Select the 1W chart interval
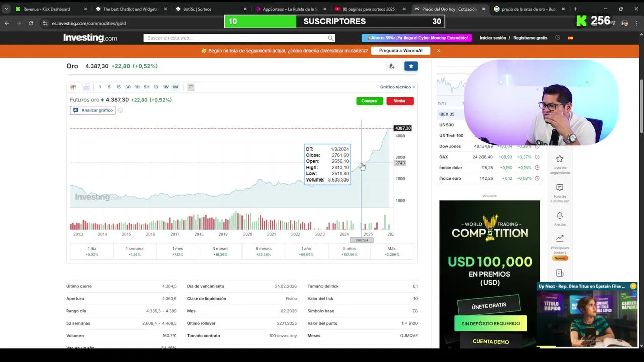 (166, 87)
